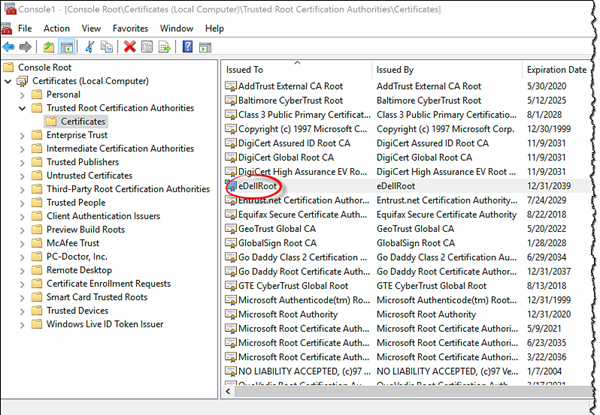Toggle the Show/Hide Action Pane icon
The height and width of the screenshot is (415, 600).
click(205, 47)
